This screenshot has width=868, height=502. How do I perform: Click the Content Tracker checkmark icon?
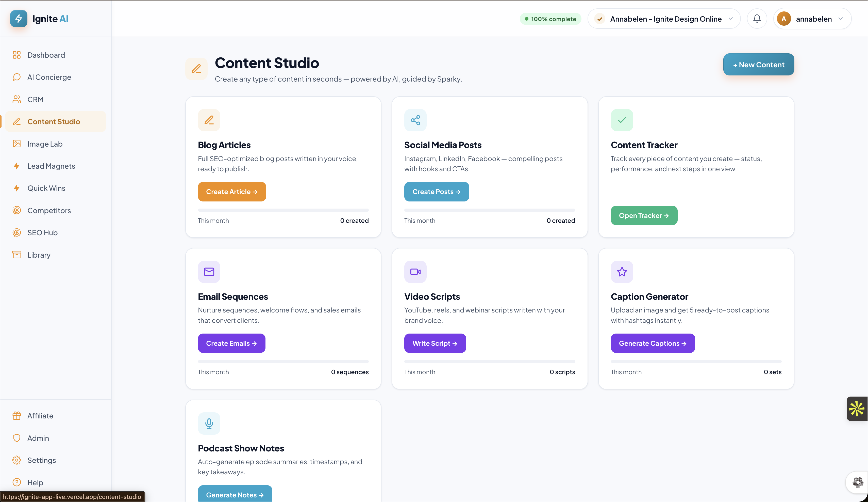tap(622, 120)
